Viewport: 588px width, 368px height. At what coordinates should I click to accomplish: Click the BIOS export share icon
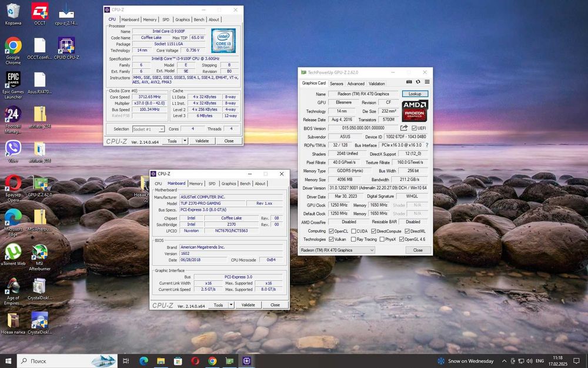click(x=404, y=128)
